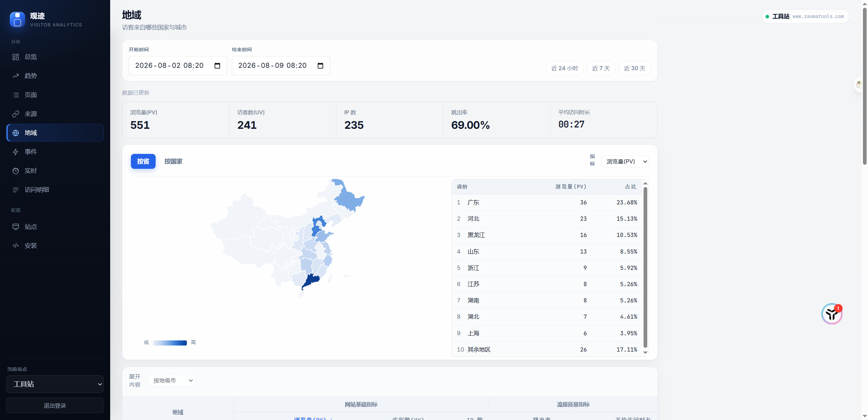Open the 事件 lightning bolt icon
Screen dimensions: 868x420
(16, 152)
